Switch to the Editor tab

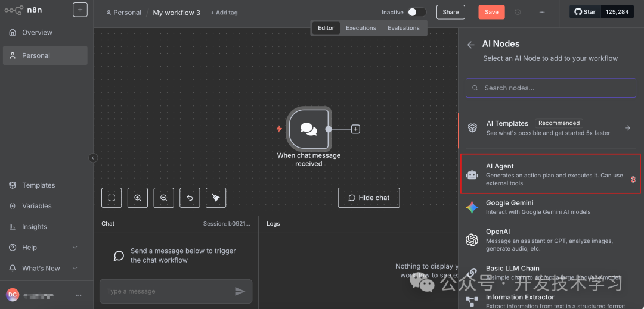click(x=326, y=28)
